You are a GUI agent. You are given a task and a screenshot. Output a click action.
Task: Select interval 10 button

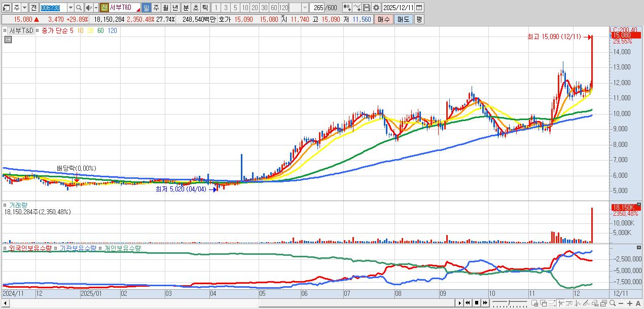click(244, 8)
